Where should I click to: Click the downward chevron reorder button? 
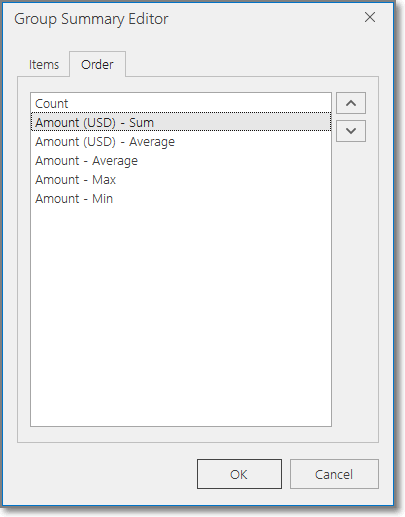pyautogui.click(x=351, y=131)
